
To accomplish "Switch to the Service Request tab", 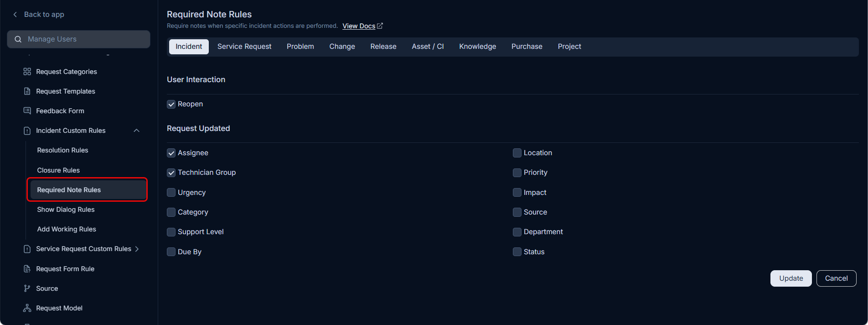I will 244,47.
